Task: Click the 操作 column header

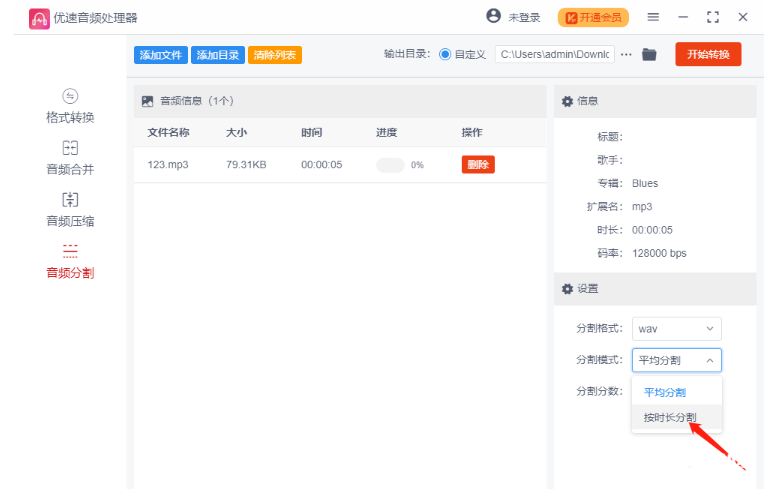Action: pyautogui.click(x=472, y=132)
